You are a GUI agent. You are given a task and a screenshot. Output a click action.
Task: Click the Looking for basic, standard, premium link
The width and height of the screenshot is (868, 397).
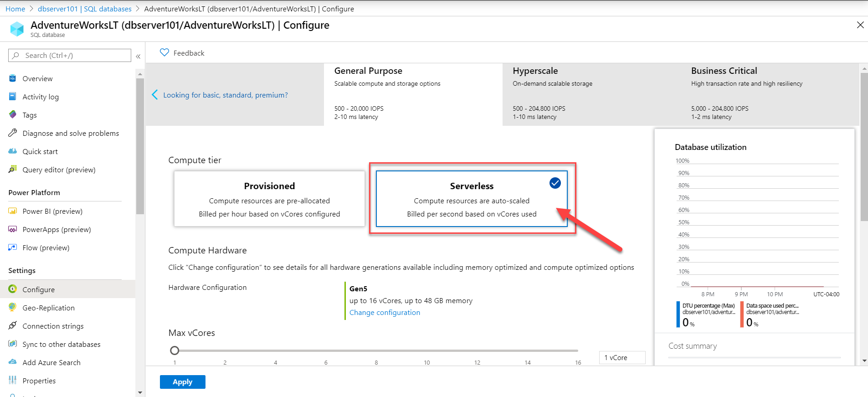pos(226,95)
